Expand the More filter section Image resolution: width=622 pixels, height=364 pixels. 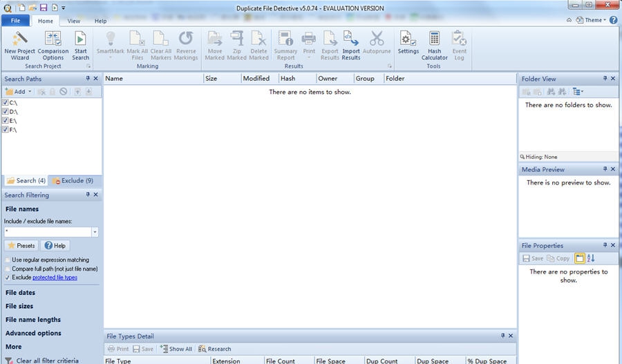coord(14,347)
